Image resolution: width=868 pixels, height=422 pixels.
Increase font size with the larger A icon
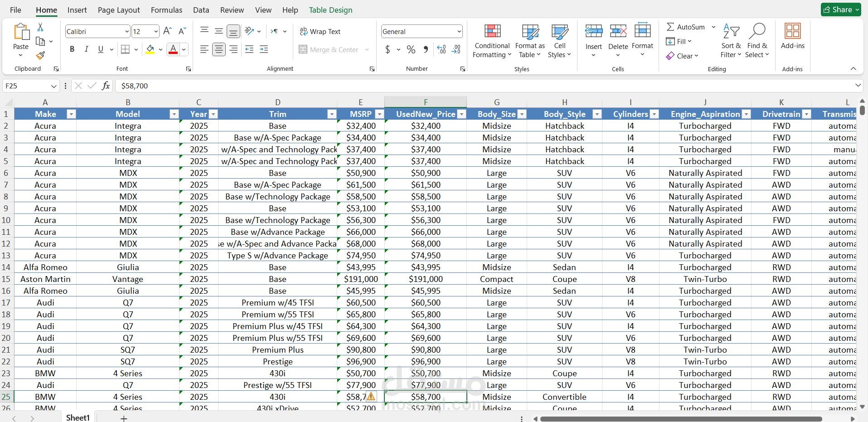167,31
